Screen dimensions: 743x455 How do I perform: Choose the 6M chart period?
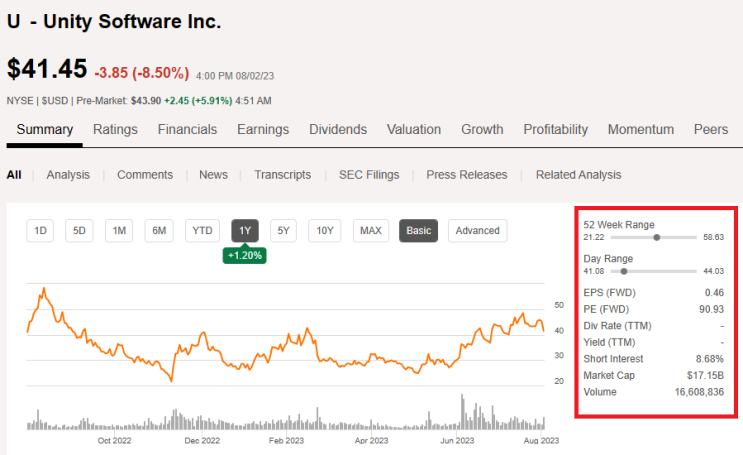[159, 231]
